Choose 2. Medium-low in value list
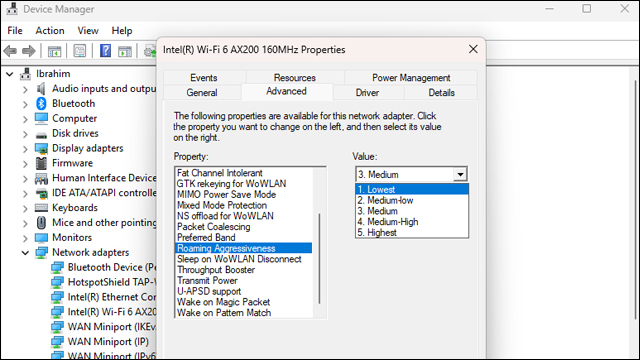Screen dimensions: 640x360 point(412,200)
